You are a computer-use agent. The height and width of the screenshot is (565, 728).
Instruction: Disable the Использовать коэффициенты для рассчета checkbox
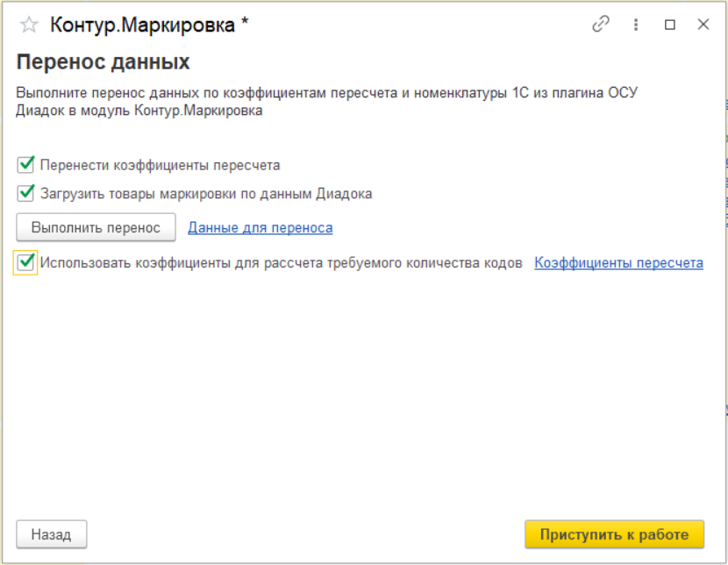[x=25, y=263]
